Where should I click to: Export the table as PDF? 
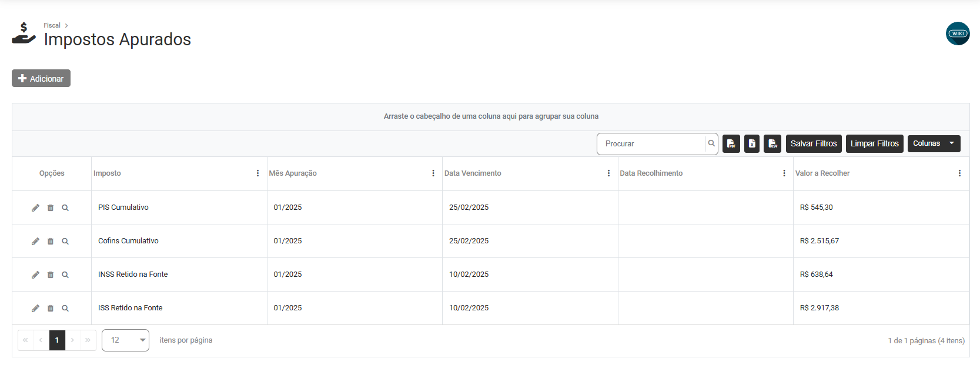click(x=731, y=143)
